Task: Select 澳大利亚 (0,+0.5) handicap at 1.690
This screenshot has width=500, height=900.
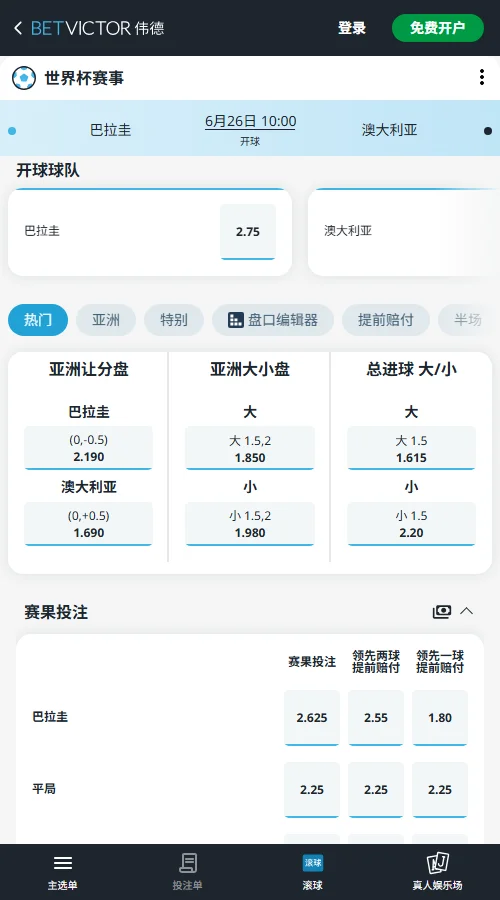Action: point(88,524)
